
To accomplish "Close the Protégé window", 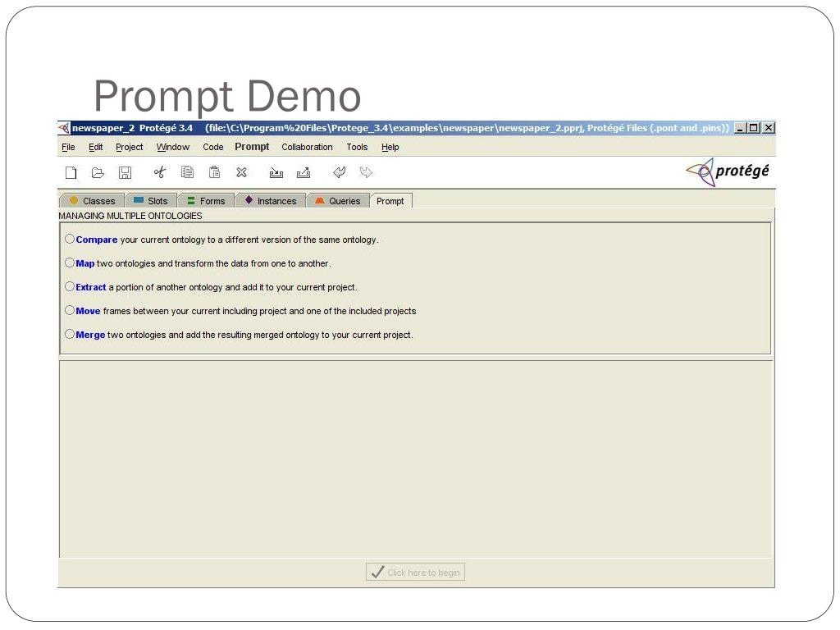I will (768, 127).
